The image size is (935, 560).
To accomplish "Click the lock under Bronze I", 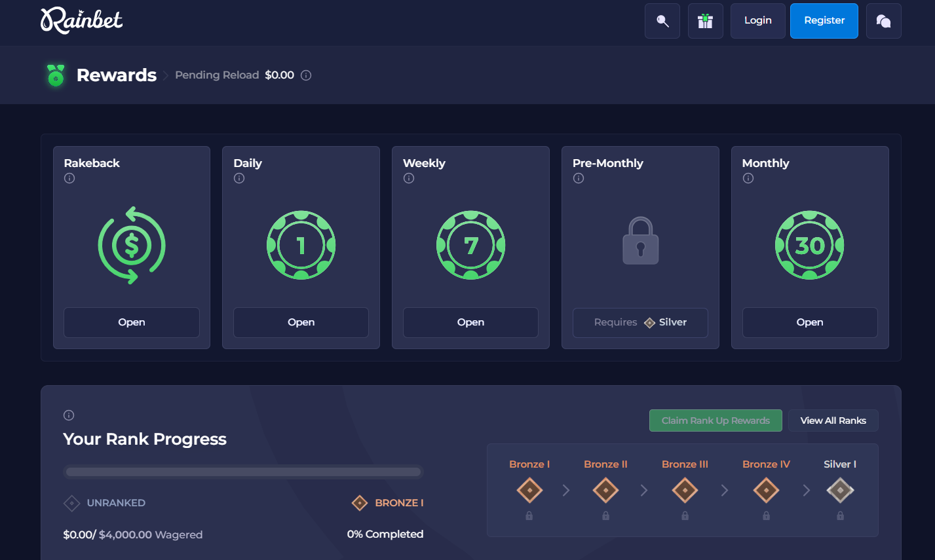I will 529,516.
